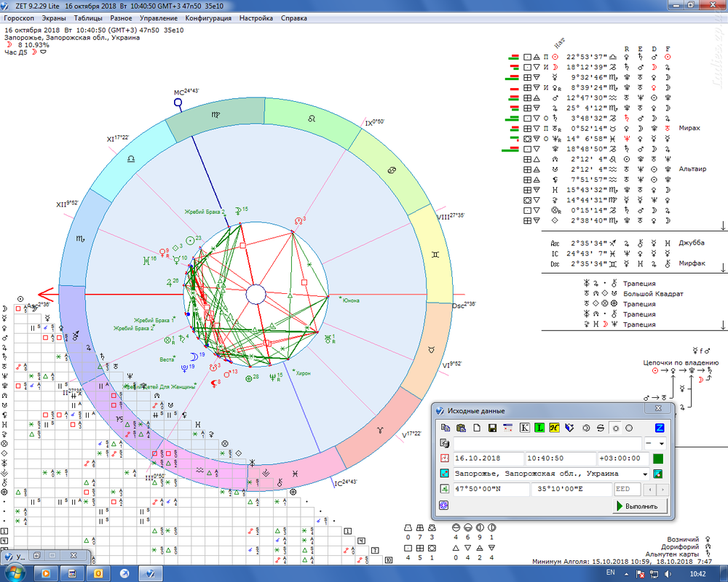Open the Разное menu

click(x=121, y=18)
